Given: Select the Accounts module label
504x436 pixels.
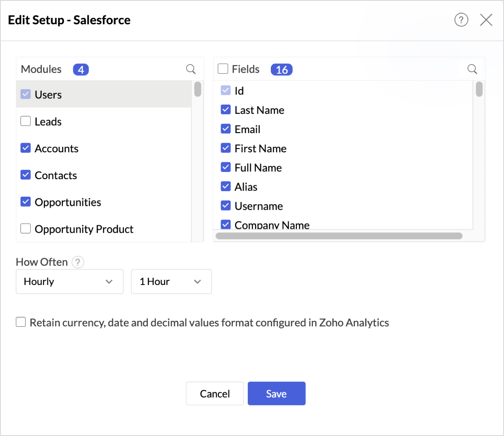Looking at the screenshot, I should click(57, 149).
